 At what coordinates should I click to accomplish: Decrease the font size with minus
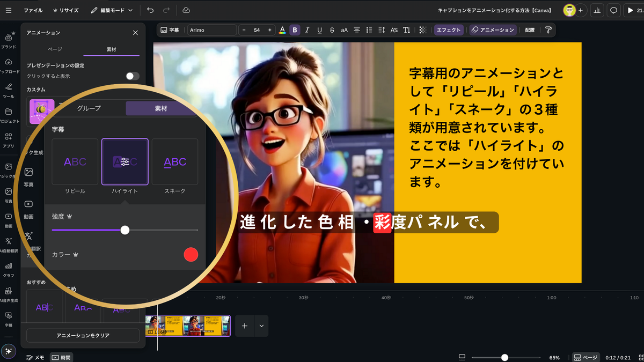245,30
